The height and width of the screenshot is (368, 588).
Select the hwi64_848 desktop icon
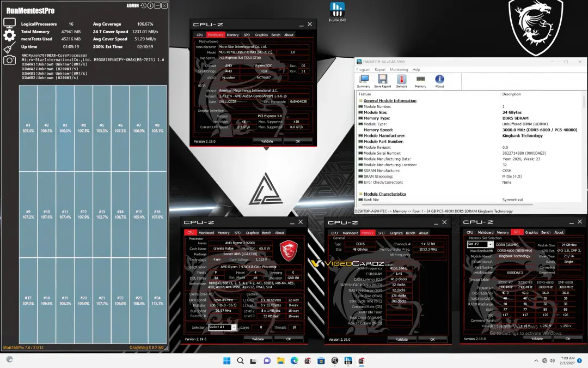pos(337,12)
